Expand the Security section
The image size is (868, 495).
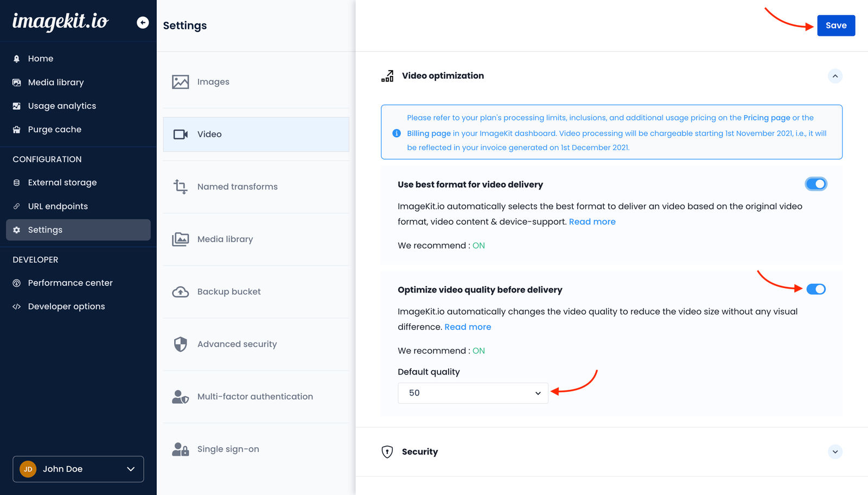coord(835,452)
